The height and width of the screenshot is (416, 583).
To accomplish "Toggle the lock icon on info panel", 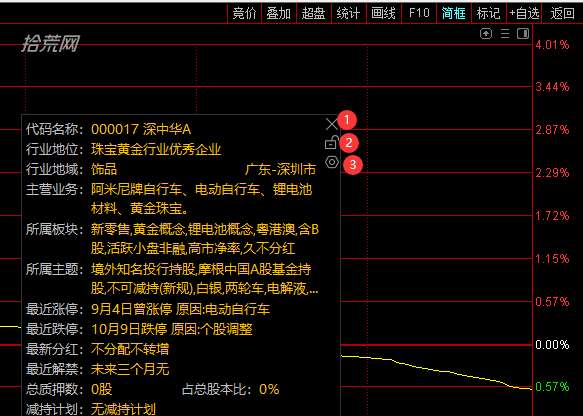I will click(331, 142).
